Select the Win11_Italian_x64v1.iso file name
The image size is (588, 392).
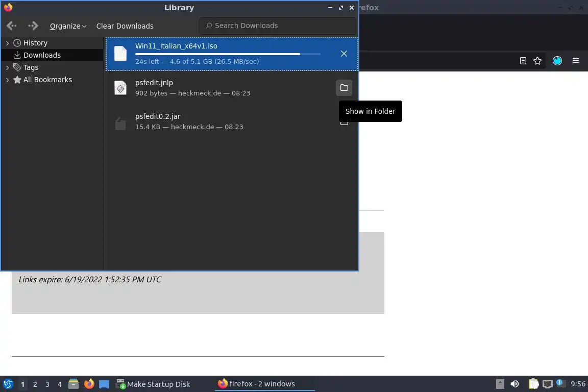[x=176, y=46]
